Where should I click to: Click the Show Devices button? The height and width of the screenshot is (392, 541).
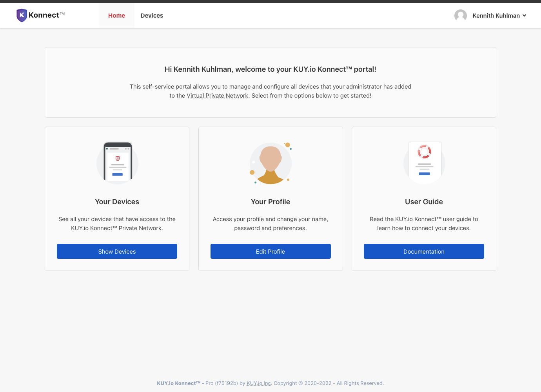pos(117,251)
